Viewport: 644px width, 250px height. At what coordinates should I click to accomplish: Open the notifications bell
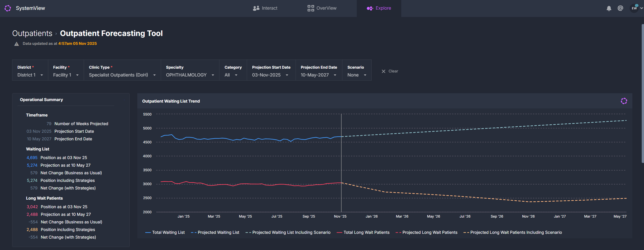click(609, 8)
